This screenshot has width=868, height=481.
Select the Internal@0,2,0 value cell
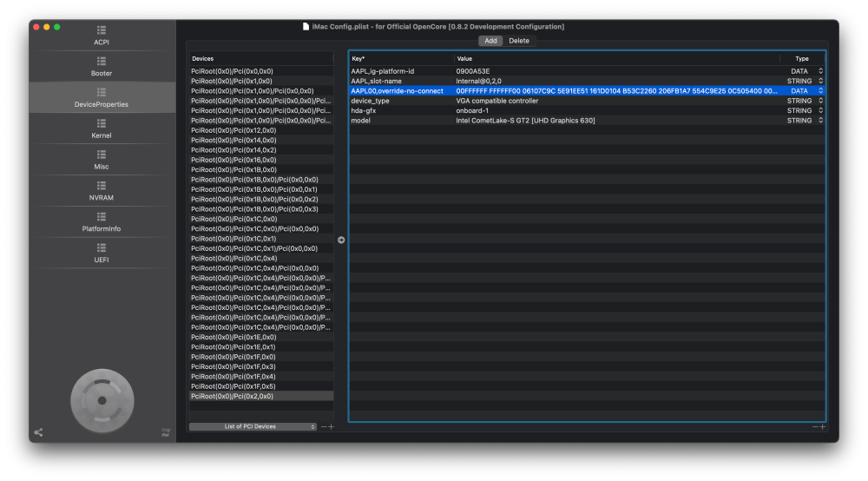pos(479,82)
